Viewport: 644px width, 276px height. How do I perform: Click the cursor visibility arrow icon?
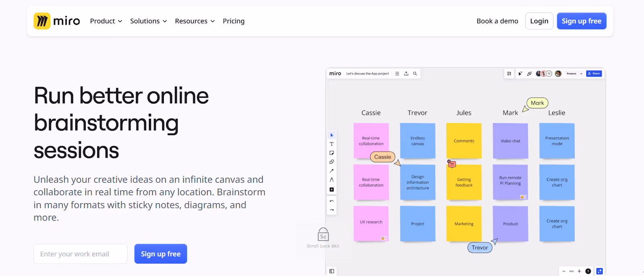click(x=520, y=74)
